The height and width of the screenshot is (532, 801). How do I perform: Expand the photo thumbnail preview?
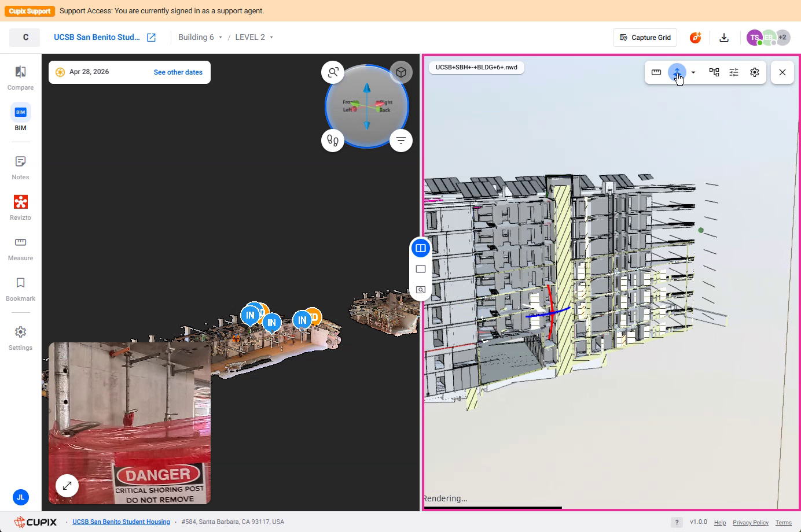click(x=67, y=486)
